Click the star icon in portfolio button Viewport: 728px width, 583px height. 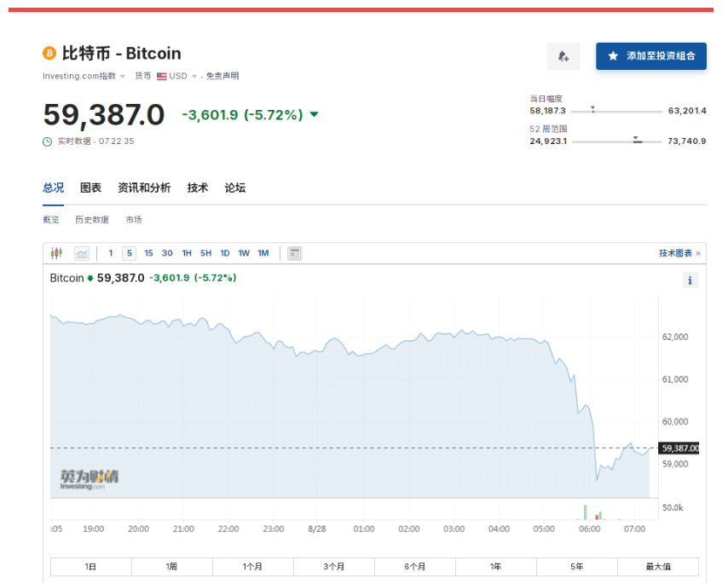tap(613, 56)
